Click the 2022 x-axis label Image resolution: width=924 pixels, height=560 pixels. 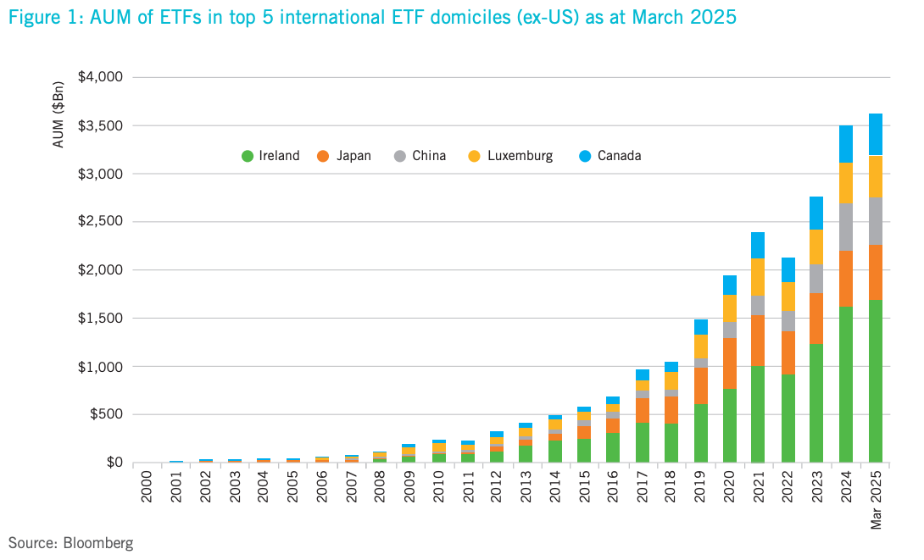pos(788,487)
